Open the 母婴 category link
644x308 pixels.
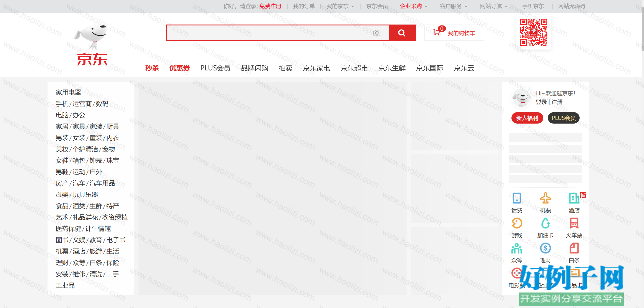(x=62, y=195)
